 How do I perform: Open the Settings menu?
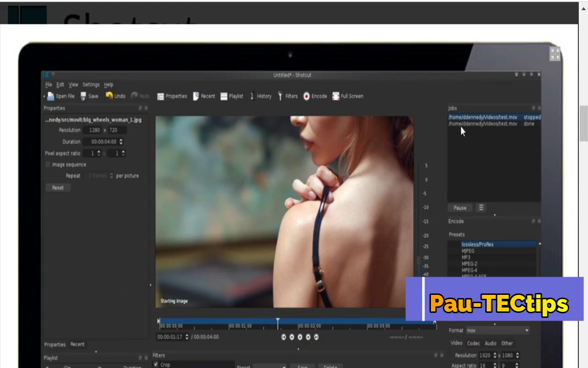point(91,85)
